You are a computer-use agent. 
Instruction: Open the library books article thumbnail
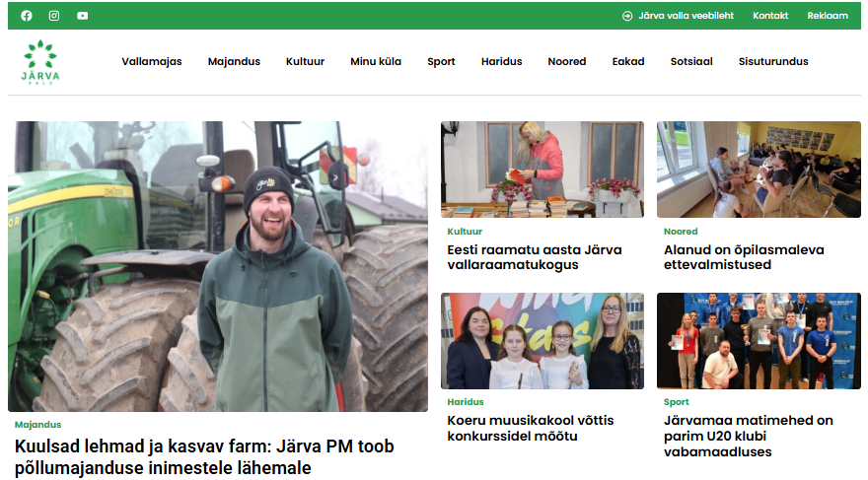click(542, 169)
